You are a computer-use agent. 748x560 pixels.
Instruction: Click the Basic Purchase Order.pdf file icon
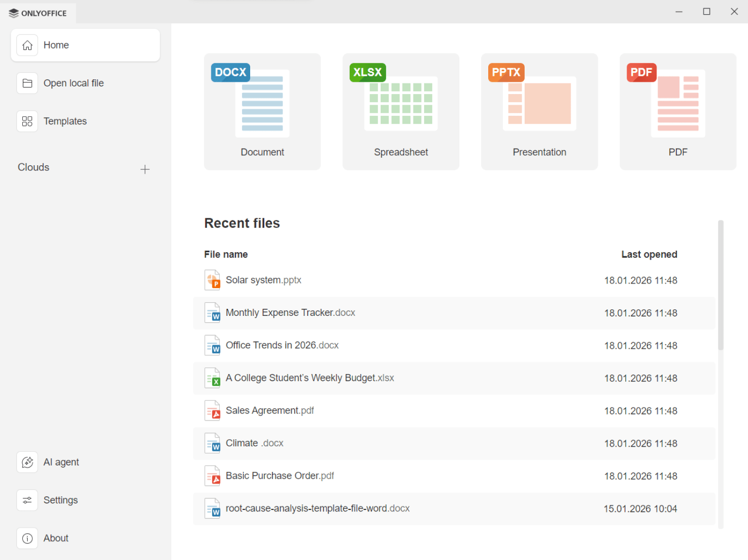coord(212,476)
